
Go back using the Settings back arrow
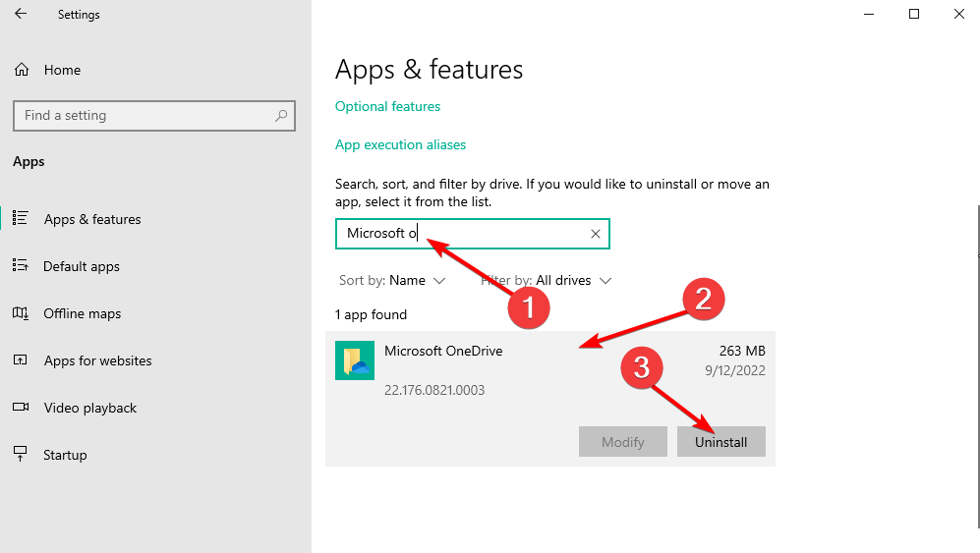[21, 14]
